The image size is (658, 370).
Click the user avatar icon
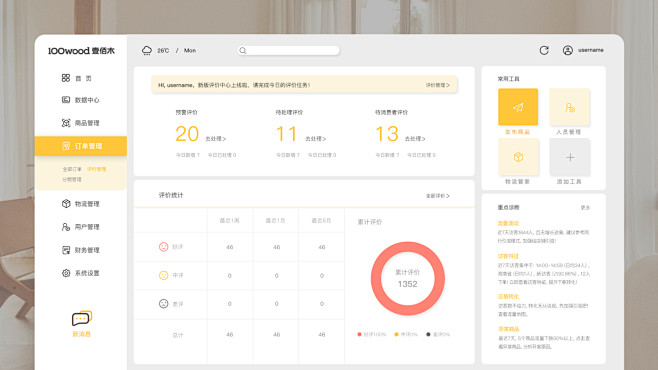point(568,50)
